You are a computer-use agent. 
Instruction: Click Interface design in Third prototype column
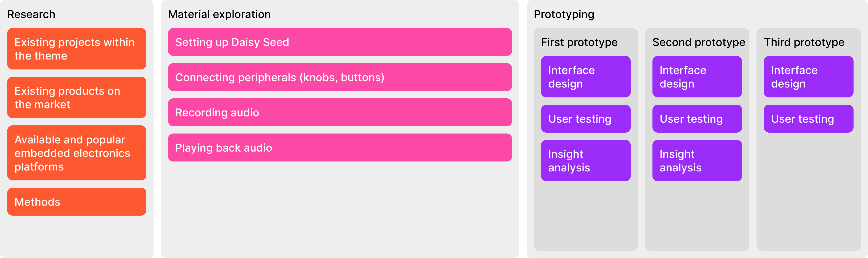(808, 77)
